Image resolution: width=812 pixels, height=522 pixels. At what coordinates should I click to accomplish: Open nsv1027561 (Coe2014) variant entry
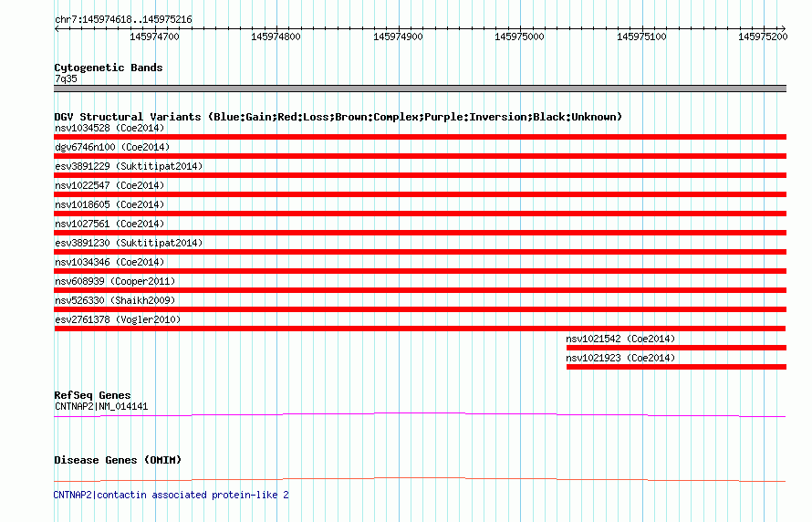[x=109, y=224]
